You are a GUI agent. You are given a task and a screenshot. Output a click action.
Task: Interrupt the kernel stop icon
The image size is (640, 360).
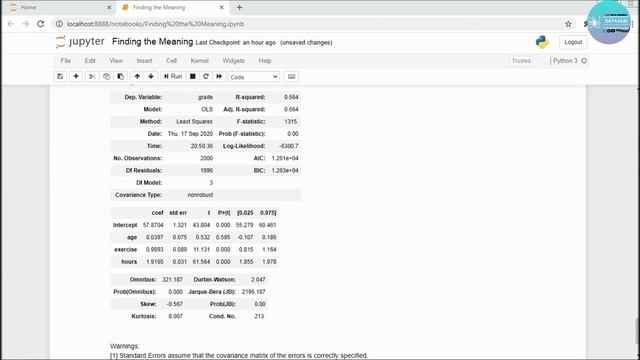tap(193, 76)
